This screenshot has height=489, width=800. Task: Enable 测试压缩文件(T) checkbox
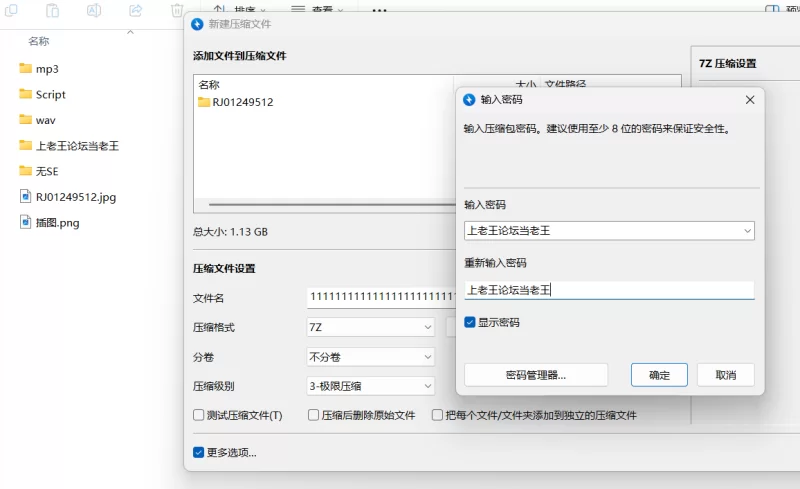click(199, 415)
